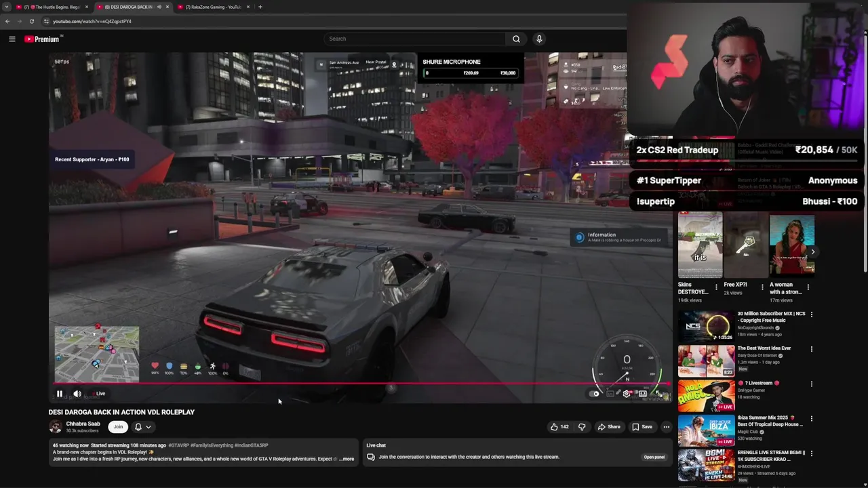Open options for the NCS mix video
This screenshot has height=488, width=868.
(x=812, y=314)
